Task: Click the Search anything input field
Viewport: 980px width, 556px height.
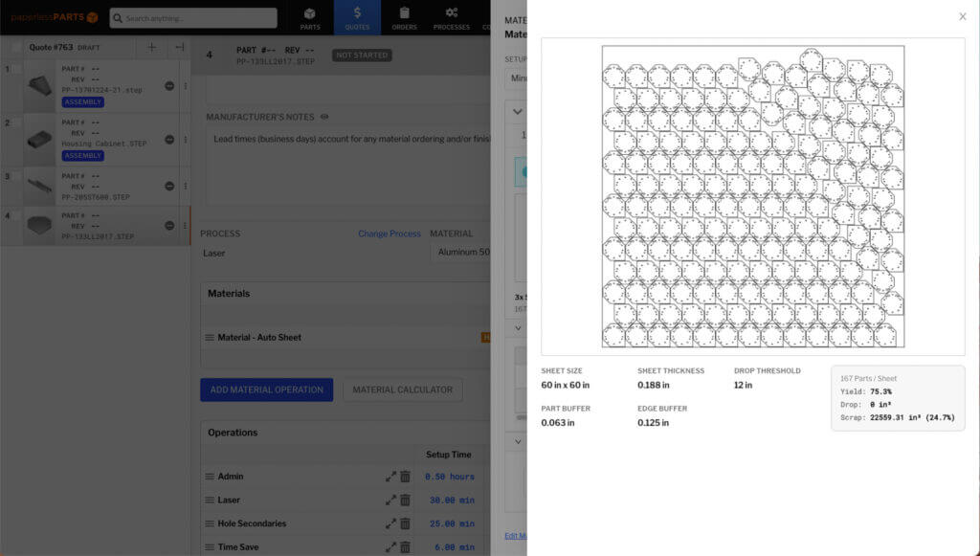Action: tap(194, 18)
